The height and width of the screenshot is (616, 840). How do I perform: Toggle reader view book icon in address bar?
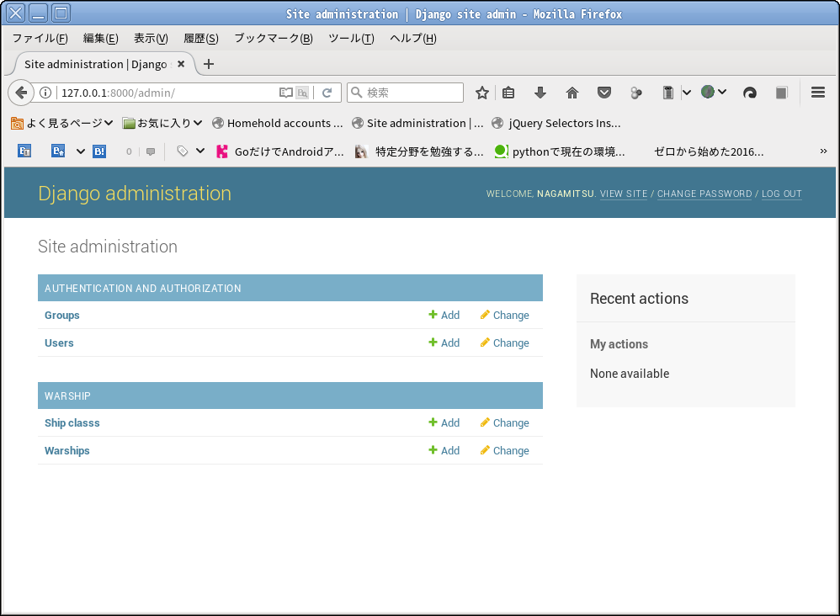[x=286, y=93]
